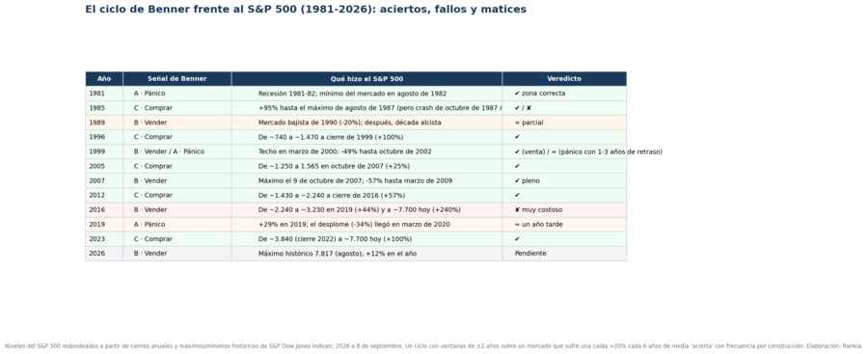868x354 pixels.
Task: Click the check mark verdict in the 2023 row
Action: (517, 239)
